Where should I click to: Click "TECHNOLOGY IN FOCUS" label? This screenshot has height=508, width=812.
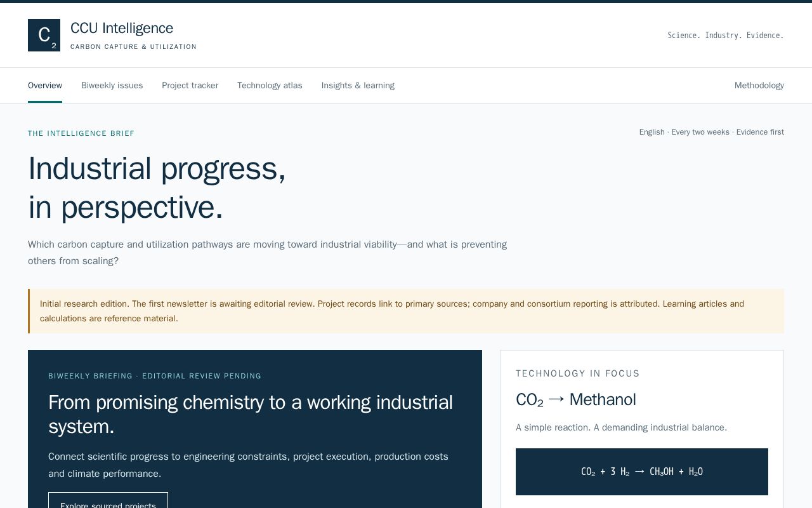point(578,373)
